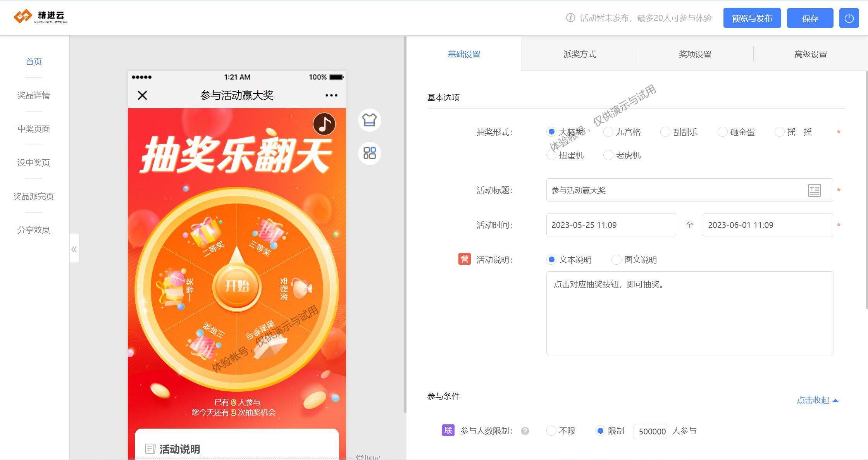Click the preview panel vertical scrollbar

coord(405,225)
